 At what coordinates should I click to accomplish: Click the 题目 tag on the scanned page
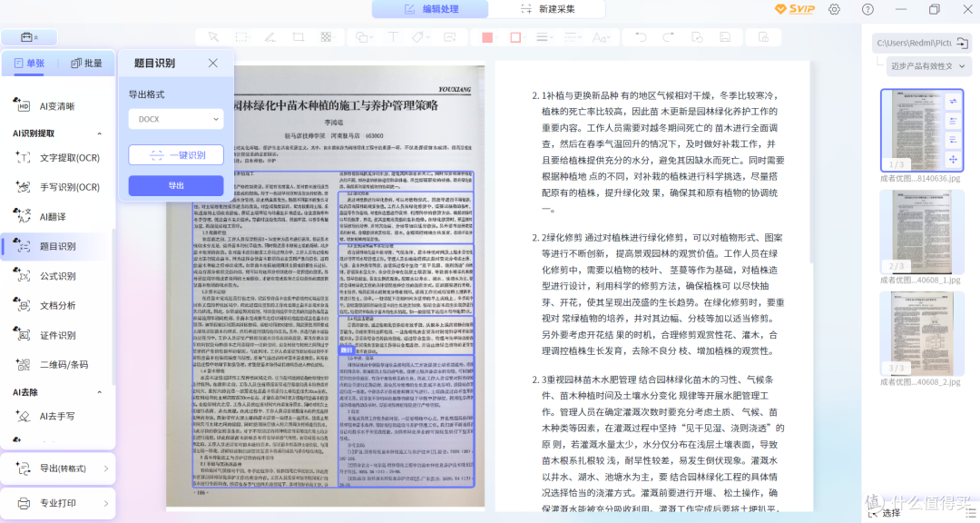[347, 350]
